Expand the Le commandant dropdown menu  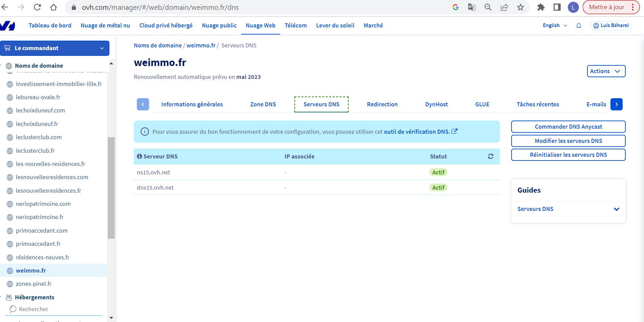point(55,48)
